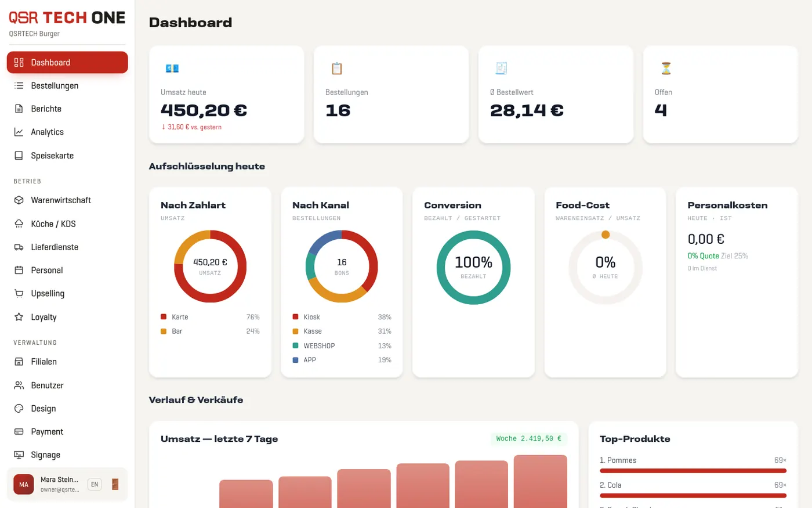The height and width of the screenshot is (508, 812).
Task: Click the Lieferdienste truck icon
Action: pos(19,247)
